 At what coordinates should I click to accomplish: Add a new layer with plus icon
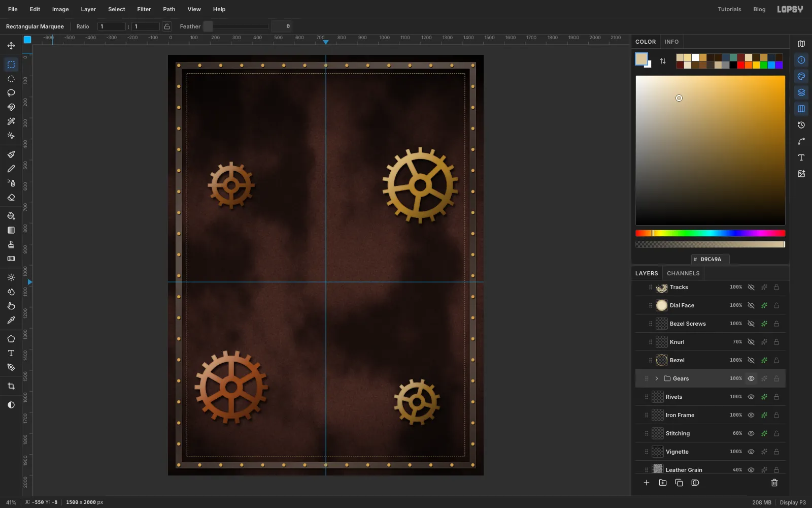coord(647,483)
